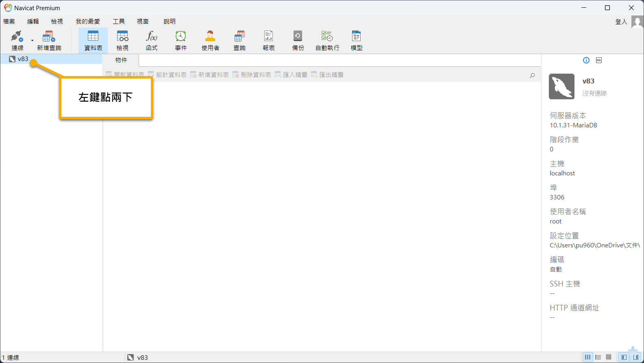Click the 登入 sign-in button
This screenshot has height=363, width=644.
621,22
